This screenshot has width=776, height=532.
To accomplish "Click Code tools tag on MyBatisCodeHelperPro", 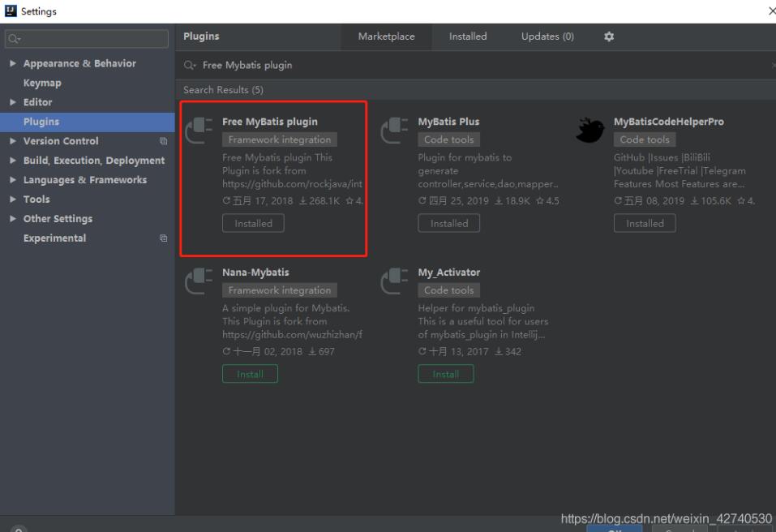I will click(645, 139).
